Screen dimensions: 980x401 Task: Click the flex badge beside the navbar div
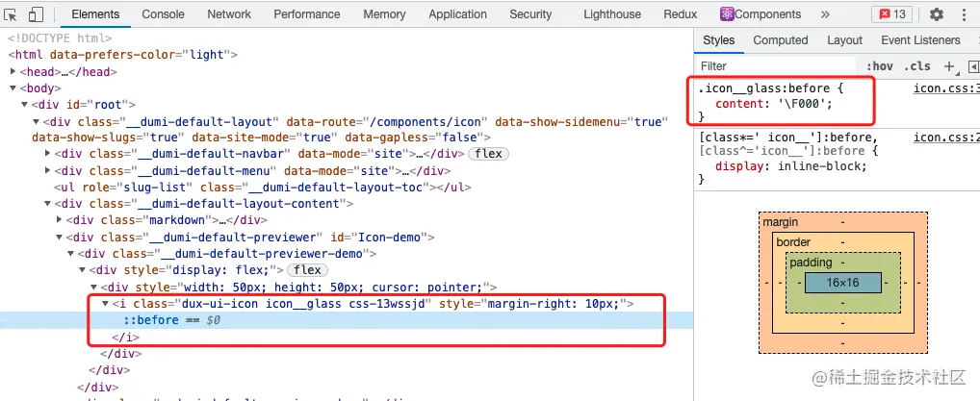[x=489, y=154]
